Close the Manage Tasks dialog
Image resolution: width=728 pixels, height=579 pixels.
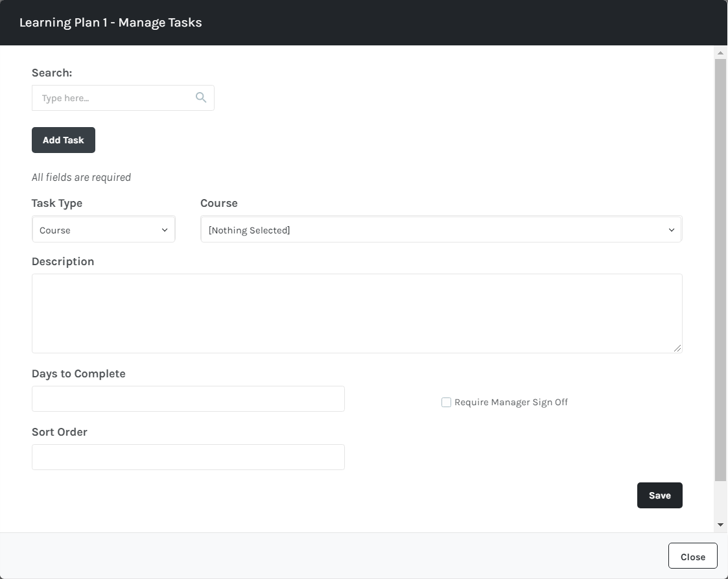tap(693, 556)
